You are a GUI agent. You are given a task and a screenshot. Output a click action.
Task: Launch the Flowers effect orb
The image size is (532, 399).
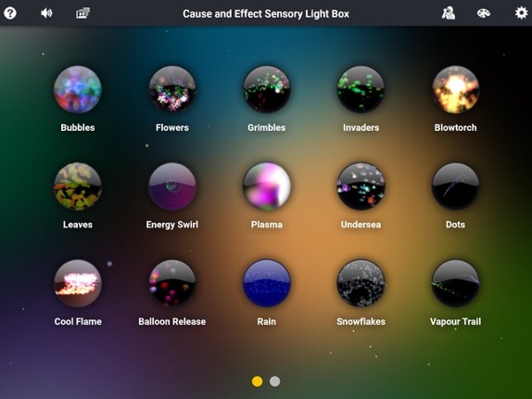click(172, 89)
